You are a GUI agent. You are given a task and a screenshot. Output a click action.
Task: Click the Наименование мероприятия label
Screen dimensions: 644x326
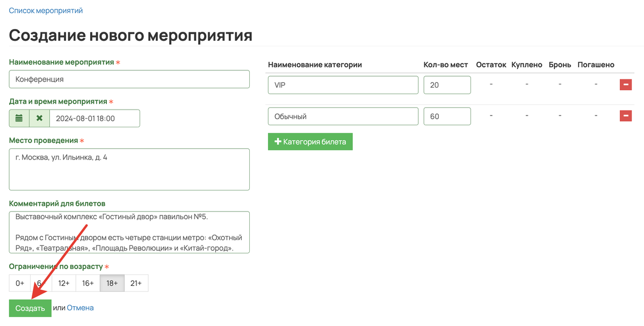pos(62,62)
